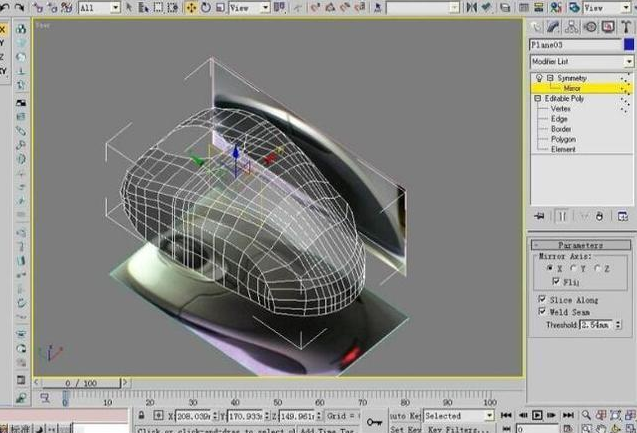Click the time slider right arrow

click(125, 382)
